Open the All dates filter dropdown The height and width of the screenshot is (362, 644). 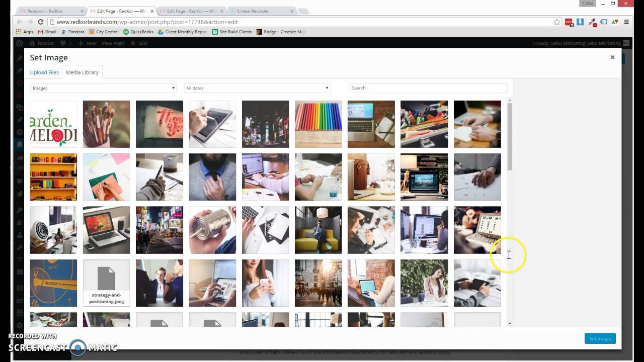click(257, 88)
